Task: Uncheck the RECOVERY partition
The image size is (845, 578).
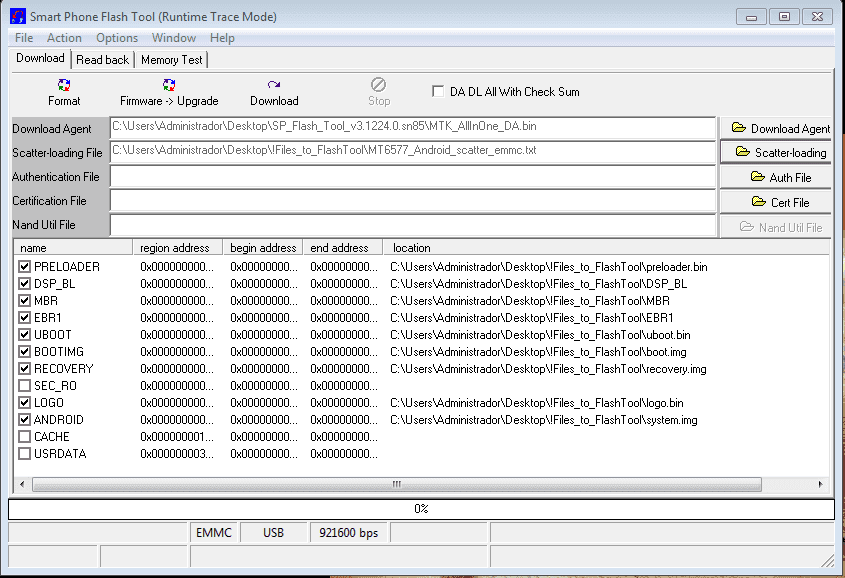Action: (24, 368)
